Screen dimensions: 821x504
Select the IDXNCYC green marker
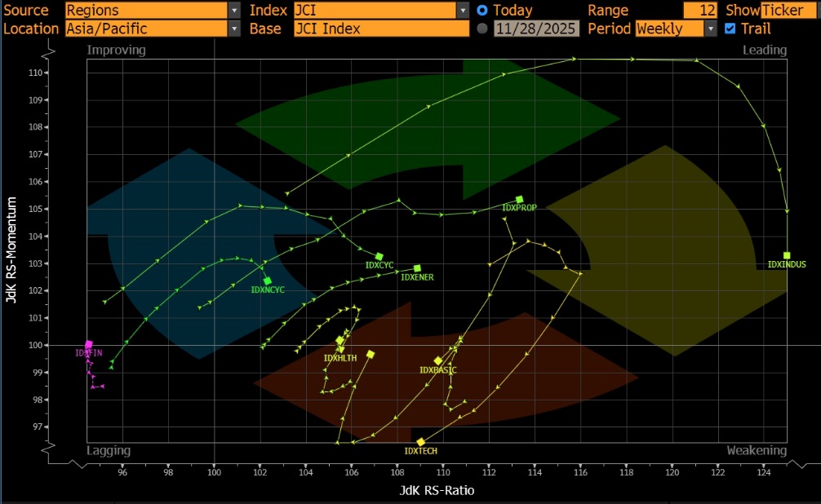click(267, 281)
